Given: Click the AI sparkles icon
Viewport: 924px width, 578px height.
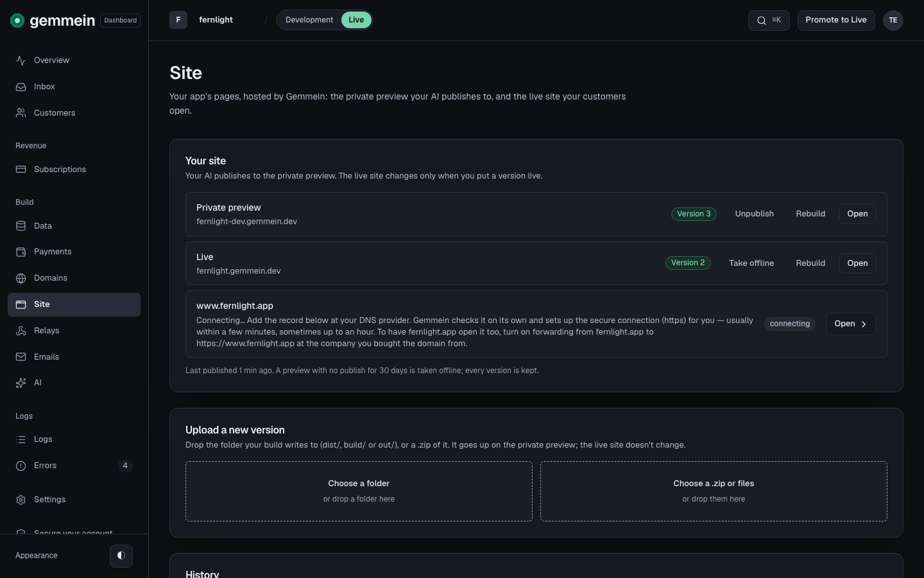Looking at the screenshot, I should coord(21,383).
